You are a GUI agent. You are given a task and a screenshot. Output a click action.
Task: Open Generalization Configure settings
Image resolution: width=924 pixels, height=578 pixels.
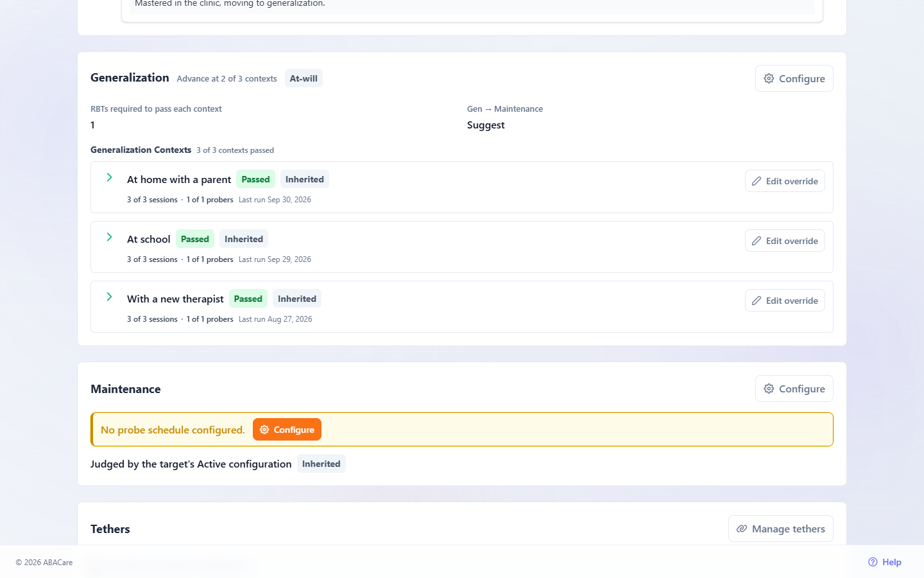pyautogui.click(x=794, y=78)
